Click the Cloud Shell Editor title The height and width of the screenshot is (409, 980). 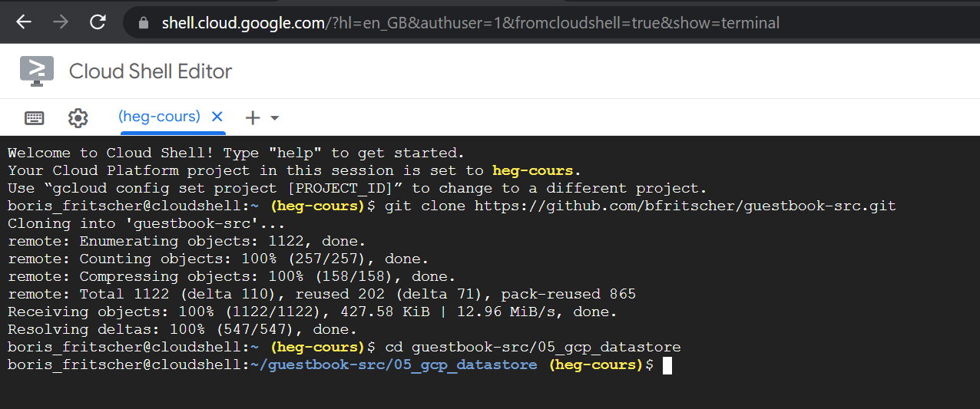click(x=151, y=71)
